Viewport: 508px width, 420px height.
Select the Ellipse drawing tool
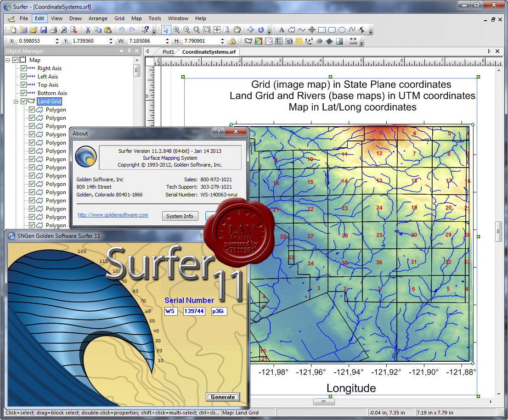(342, 30)
